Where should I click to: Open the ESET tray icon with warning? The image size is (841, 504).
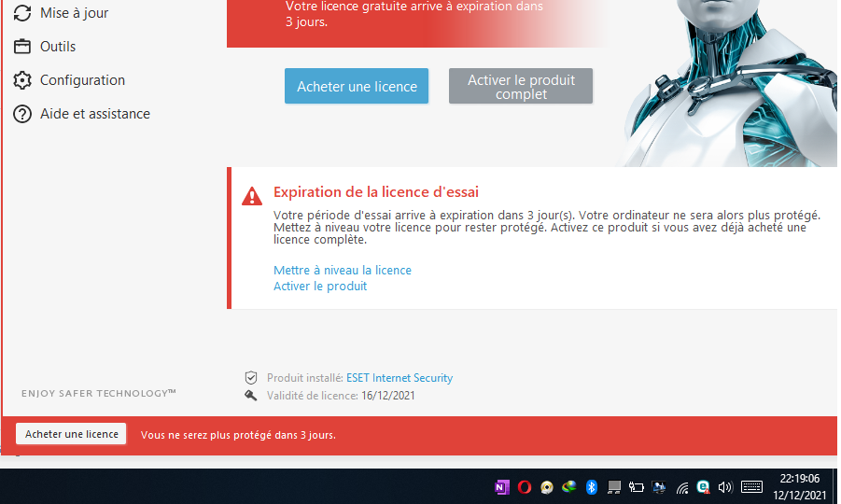click(703, 487)
